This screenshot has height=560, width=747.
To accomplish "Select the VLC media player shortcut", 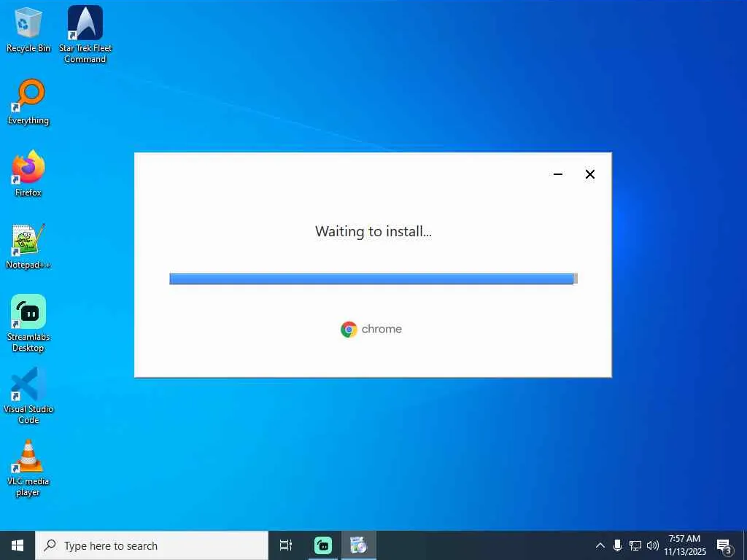I will [28, 468].
